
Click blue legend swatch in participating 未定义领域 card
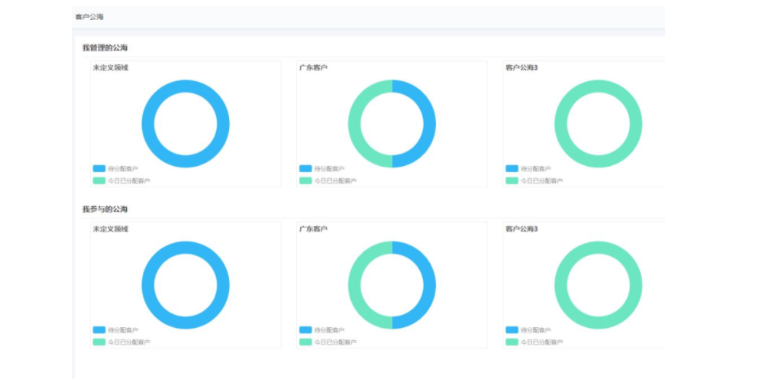click(x=99, y=330)
